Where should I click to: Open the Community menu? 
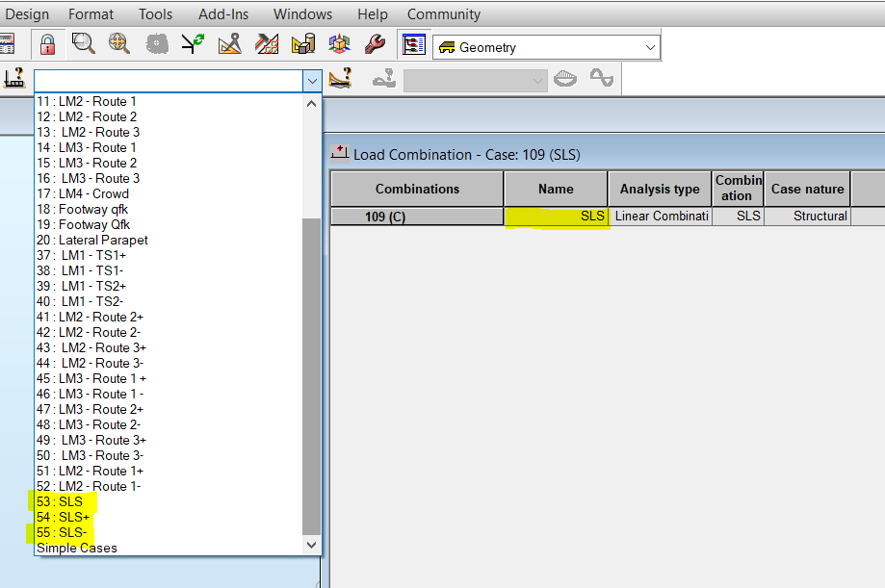pyautogui.click(x=443, y=13)
